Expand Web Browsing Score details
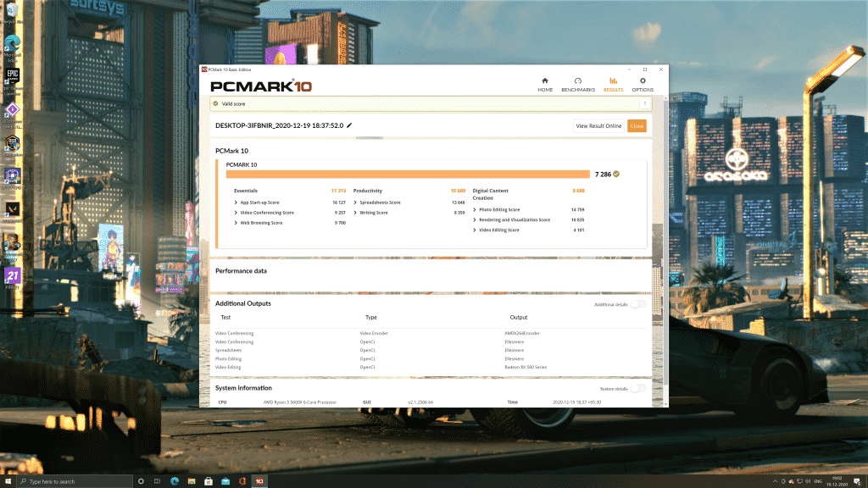 click(x=236, y=223)
